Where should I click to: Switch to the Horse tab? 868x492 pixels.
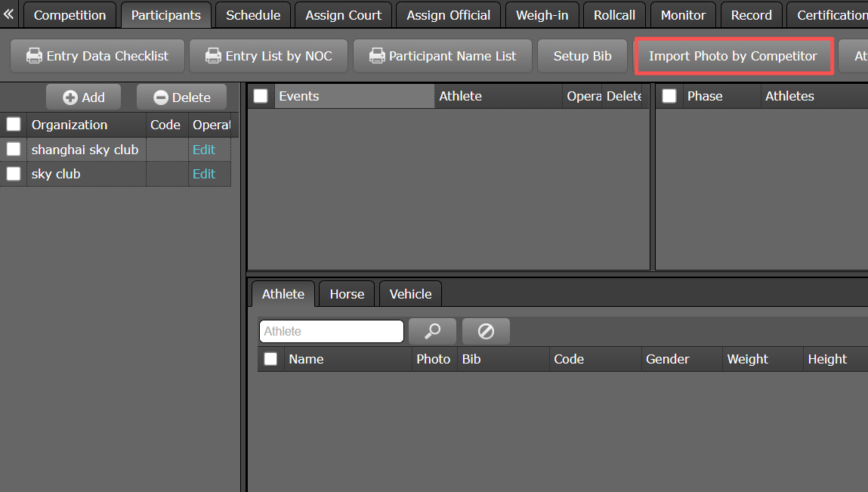click(x=347, y=294)
